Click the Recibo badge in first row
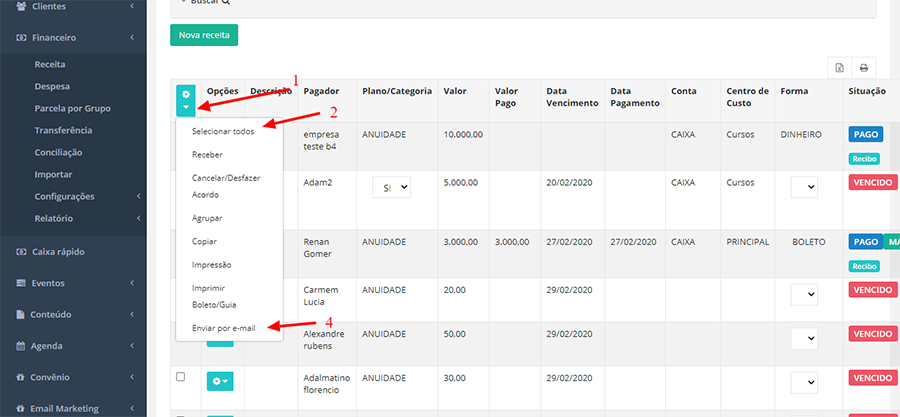This screenshot has height=417, width=900. pos(864,158)
